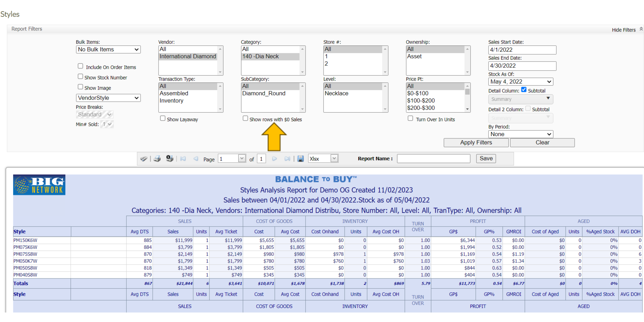Go to previous report page

pyautogui.click(x=196, y=159)
